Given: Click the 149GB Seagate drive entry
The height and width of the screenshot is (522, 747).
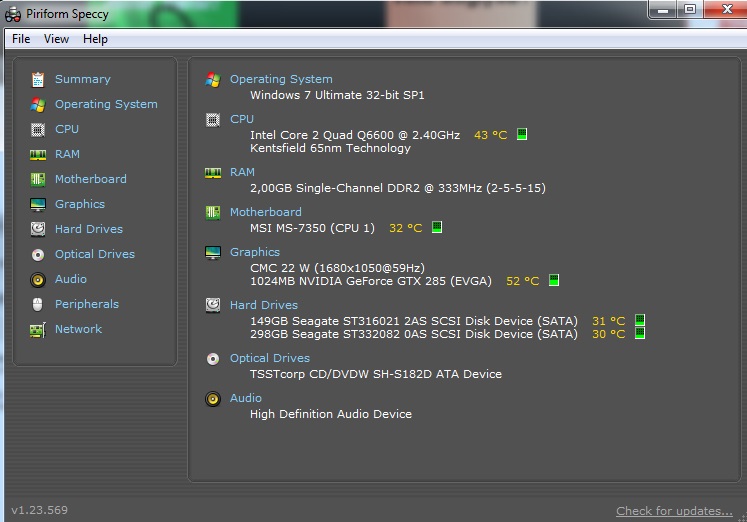Looking at the screenshot, I should (414, 321).
